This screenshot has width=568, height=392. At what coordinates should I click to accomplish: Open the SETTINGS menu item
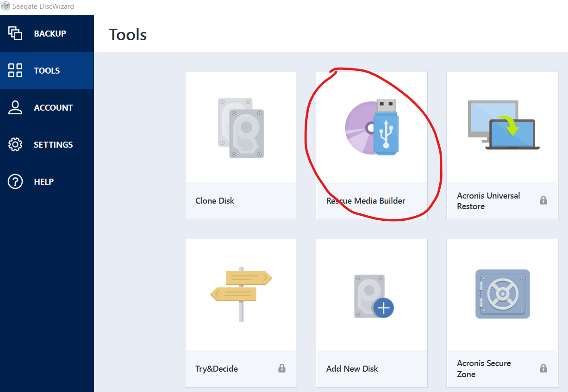pyautogui.click(x=53, y=144)
